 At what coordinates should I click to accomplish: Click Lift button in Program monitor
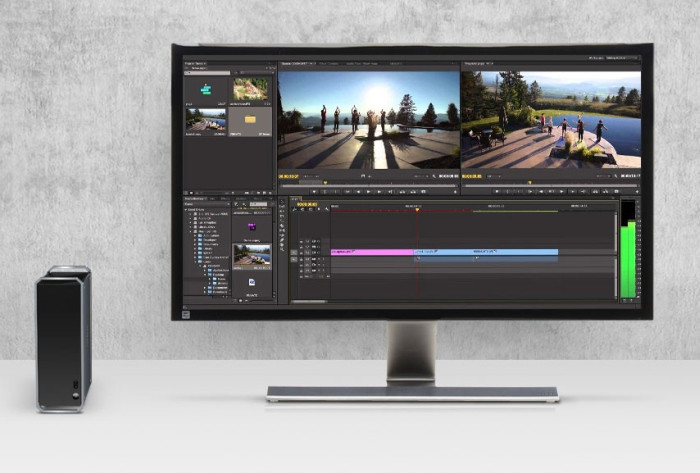pos(595,191)
